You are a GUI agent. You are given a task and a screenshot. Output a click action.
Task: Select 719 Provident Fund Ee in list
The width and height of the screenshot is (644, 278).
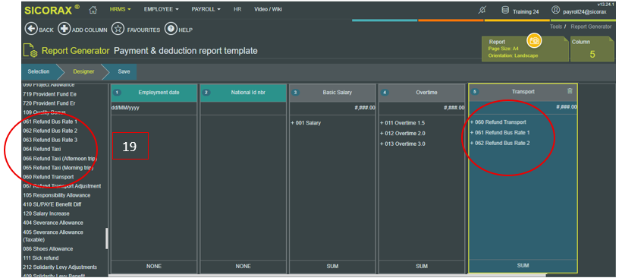(50, 94)
